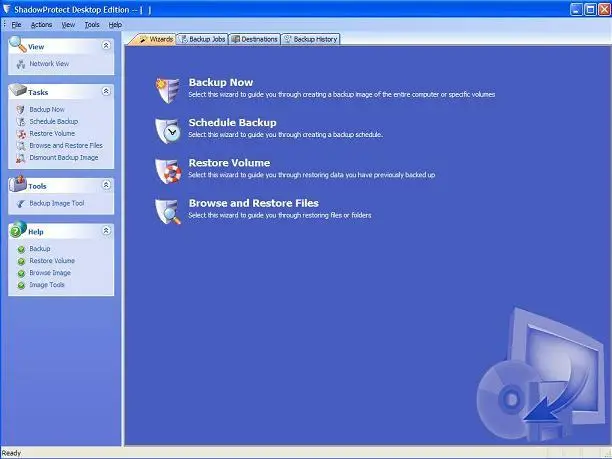Click the Restore Volume icon in Tasks panel
Screen dimensions: 612x459
tap(21, 134)
